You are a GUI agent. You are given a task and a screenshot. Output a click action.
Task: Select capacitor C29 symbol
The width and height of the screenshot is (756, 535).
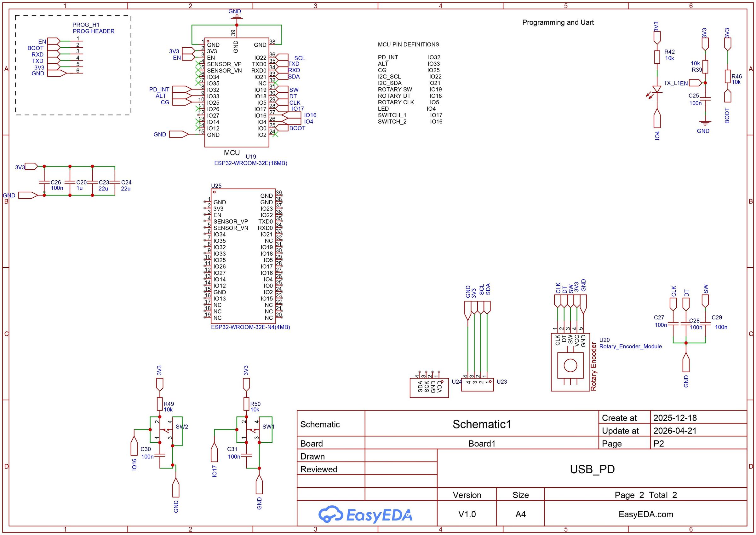click(705, 324)
